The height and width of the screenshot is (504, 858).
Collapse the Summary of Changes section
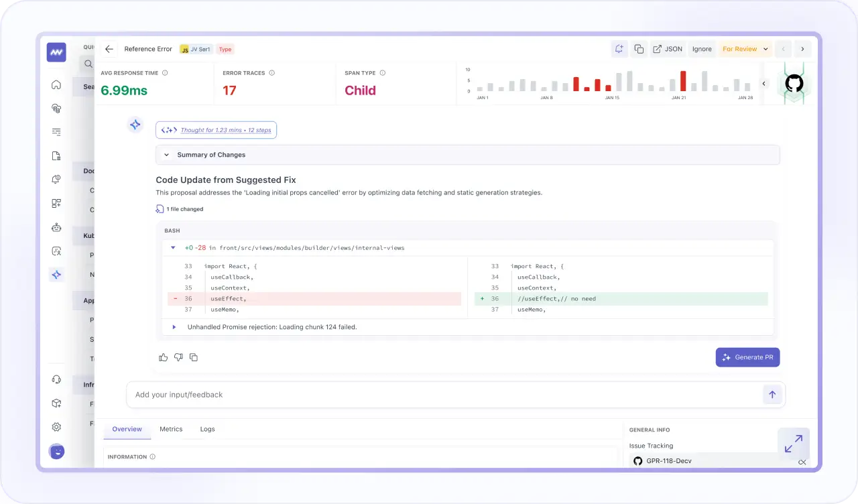(x=166, y=154)
